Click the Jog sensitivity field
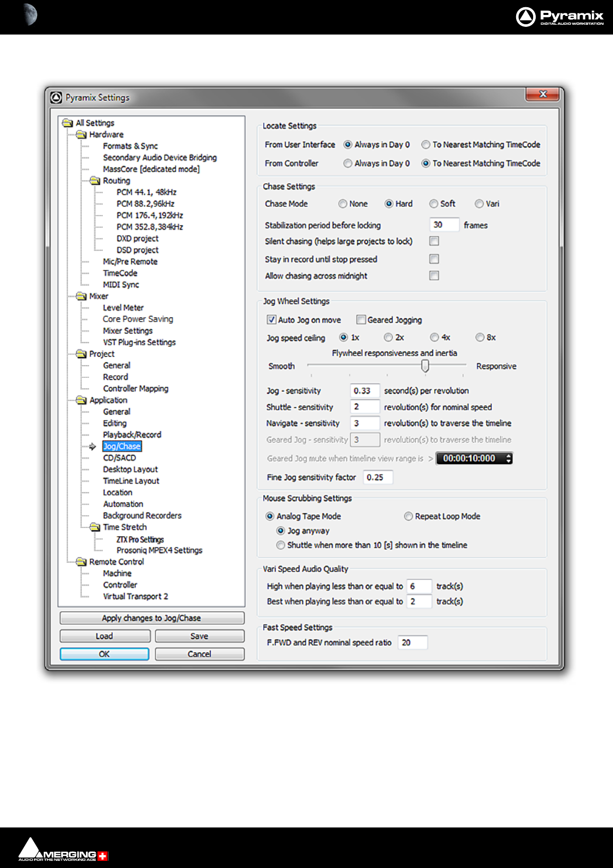The width and height of the screenshot is (613, 868). tap(365, 391)
